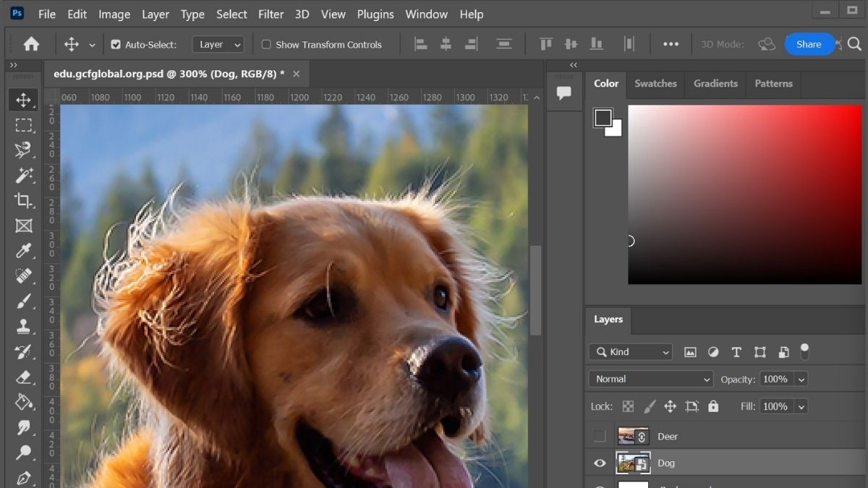Switch to the Patterns tab
The width and height of the screenshot is (868, 488).
(773, 83)
